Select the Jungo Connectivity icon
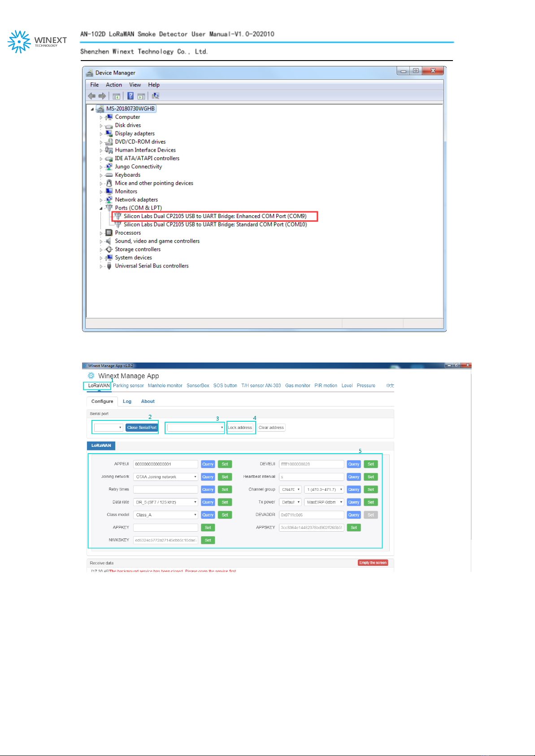Viewport: 535px width, 756px height. pyautogui.click(x=109, y=166)
